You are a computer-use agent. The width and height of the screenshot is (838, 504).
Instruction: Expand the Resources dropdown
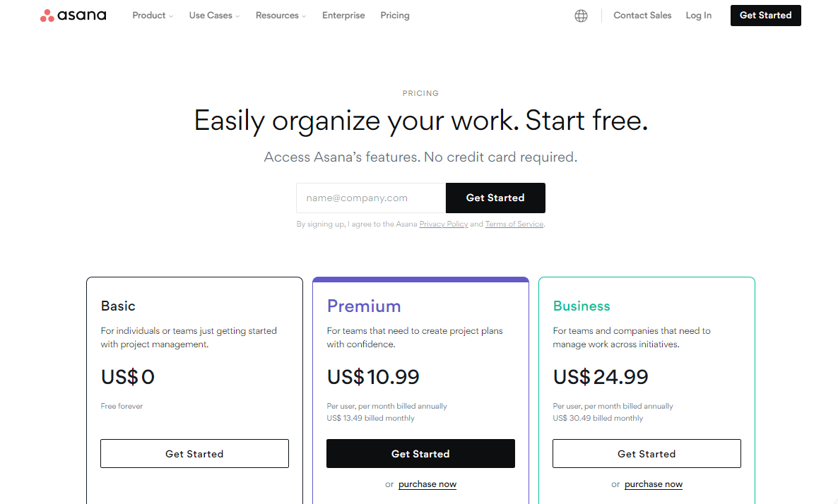pos(277,15)
